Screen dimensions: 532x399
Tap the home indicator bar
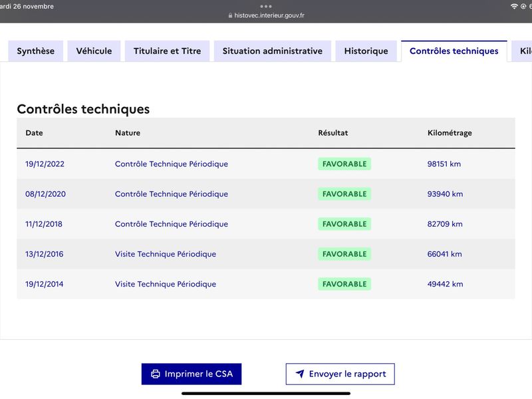(266, 394)
